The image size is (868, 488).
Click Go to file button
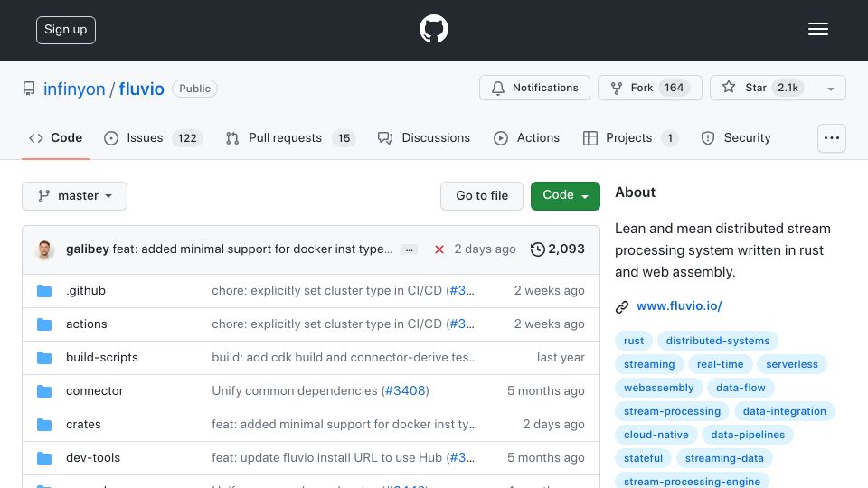tap(482, 196)
